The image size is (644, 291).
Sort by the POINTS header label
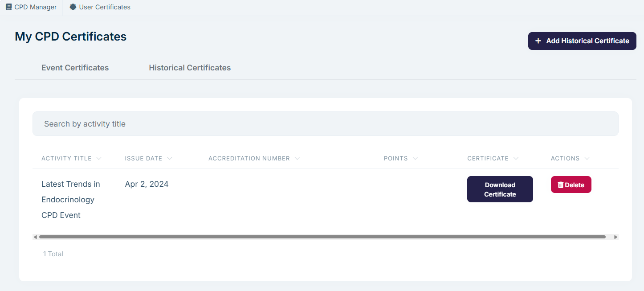[x=396, y=159]
